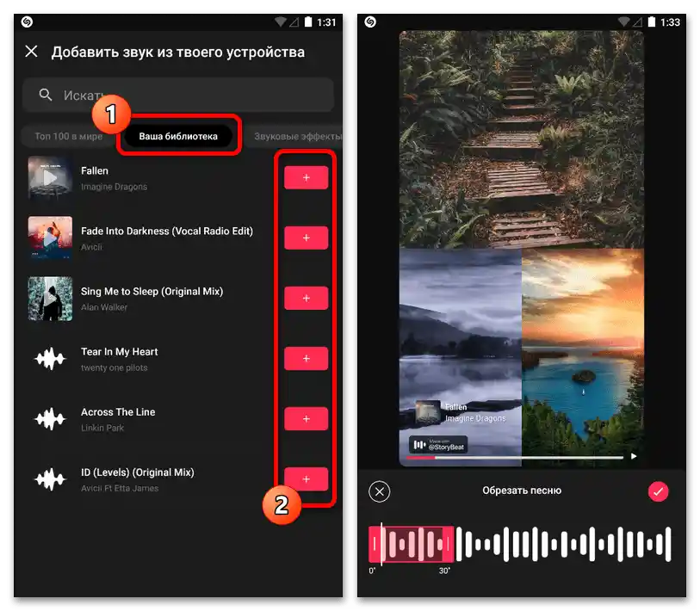The height and width of the screenshot is (611, 700).
Task: Tap Wi-Fi icon in right status bar
Action: (x=623, y=22)
